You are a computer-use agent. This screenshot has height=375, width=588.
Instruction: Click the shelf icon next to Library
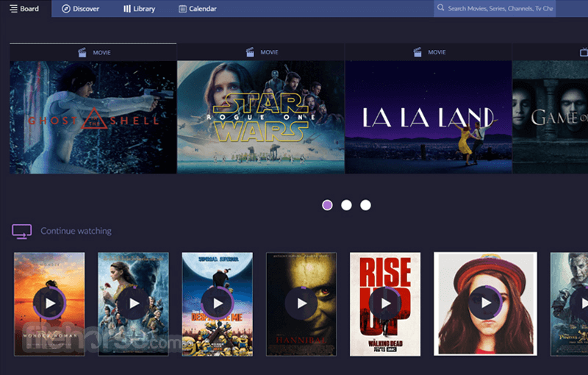(x=127, y=9)
